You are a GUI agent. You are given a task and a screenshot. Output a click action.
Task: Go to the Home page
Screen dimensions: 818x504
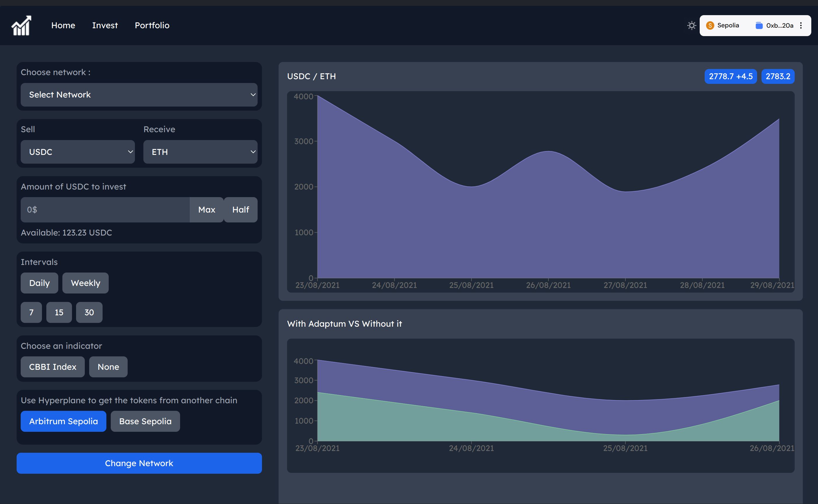(x=63, y=25)
